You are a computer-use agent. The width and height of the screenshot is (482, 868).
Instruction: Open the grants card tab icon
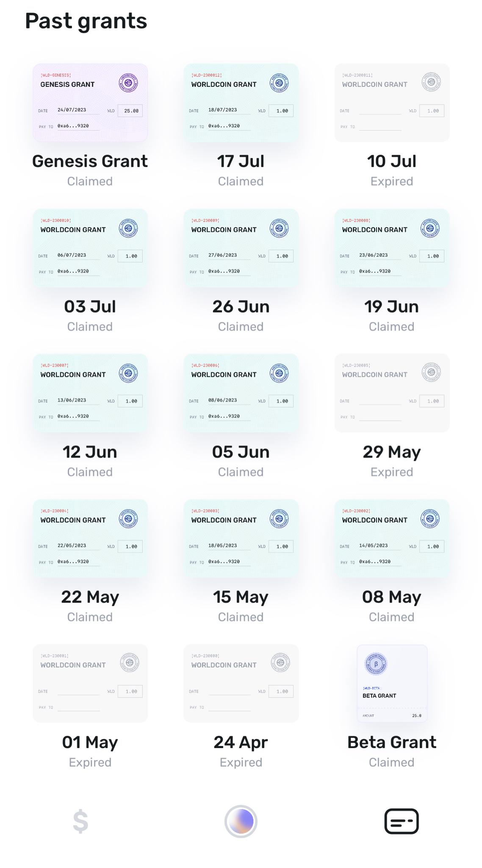401,821
